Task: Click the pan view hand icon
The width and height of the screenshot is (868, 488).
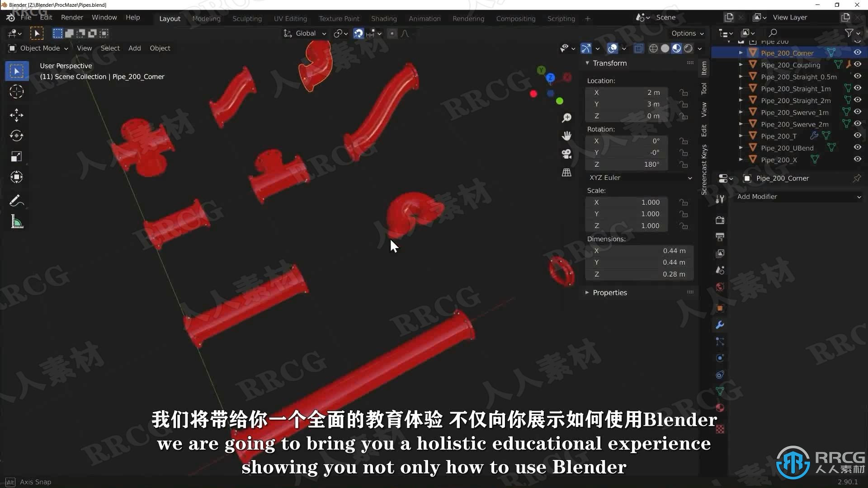Action: point(566,136)
